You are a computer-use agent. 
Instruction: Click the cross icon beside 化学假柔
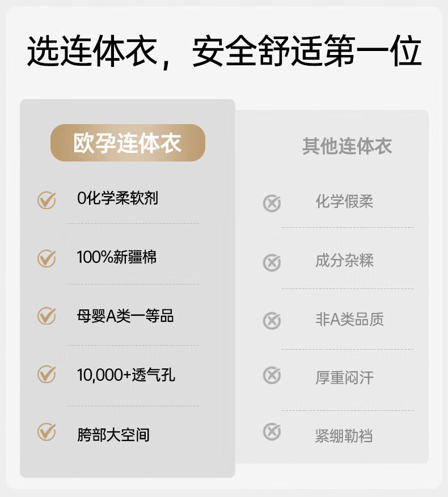pyautogui.click(x=272, y=203)
